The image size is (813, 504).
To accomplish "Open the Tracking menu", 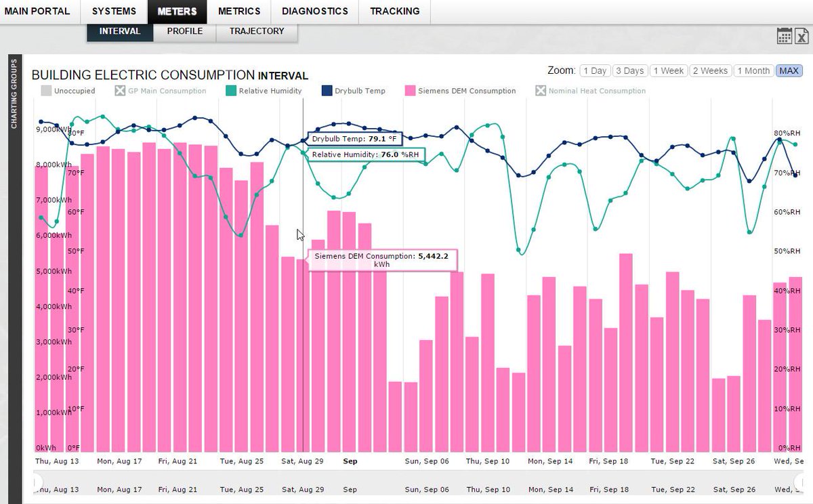I will pyautogui.click(x=395, y=12).
